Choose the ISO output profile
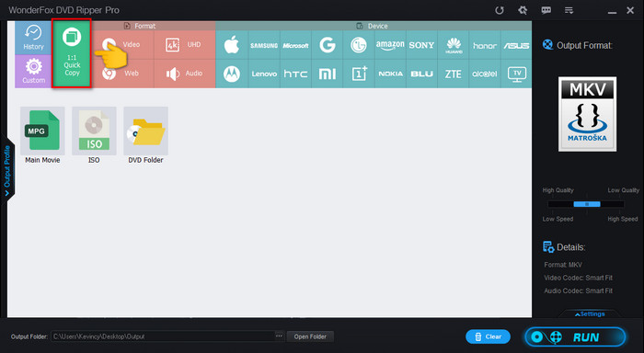This screenshot has height=353, width=644. click(94, 135)
